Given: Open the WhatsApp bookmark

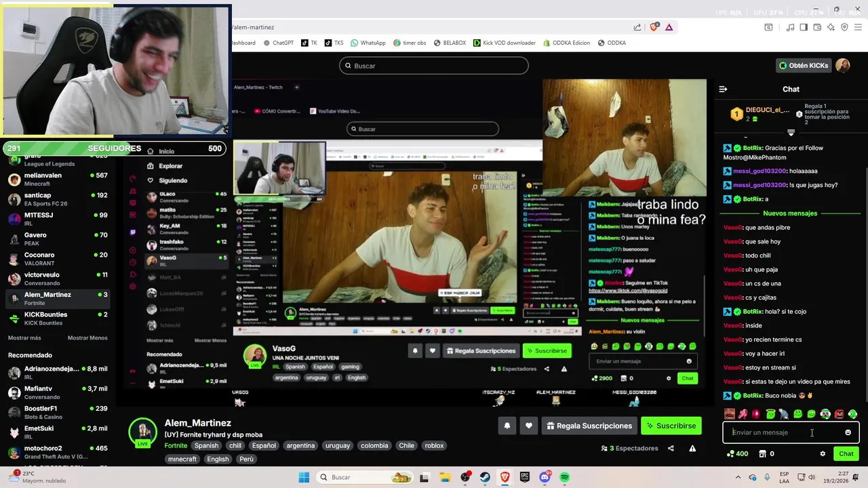Looking at the screenshot, I should point(368,43).
